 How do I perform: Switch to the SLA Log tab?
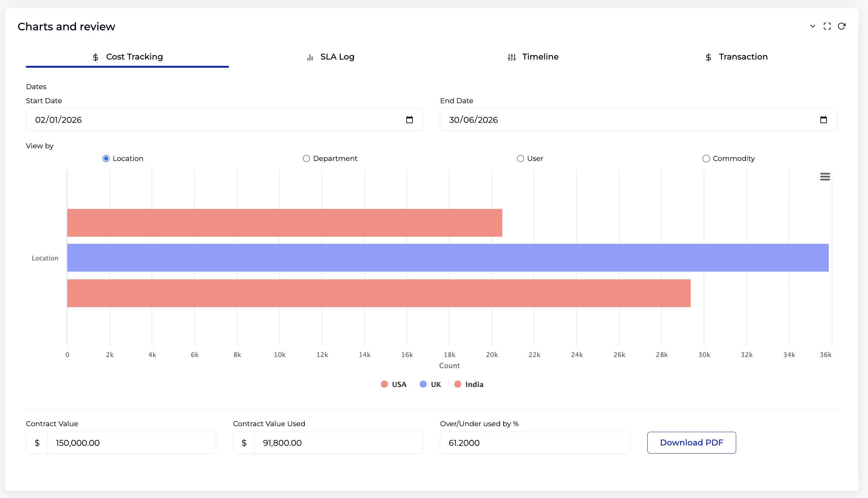pyautogui.click(x=330, y=57)
